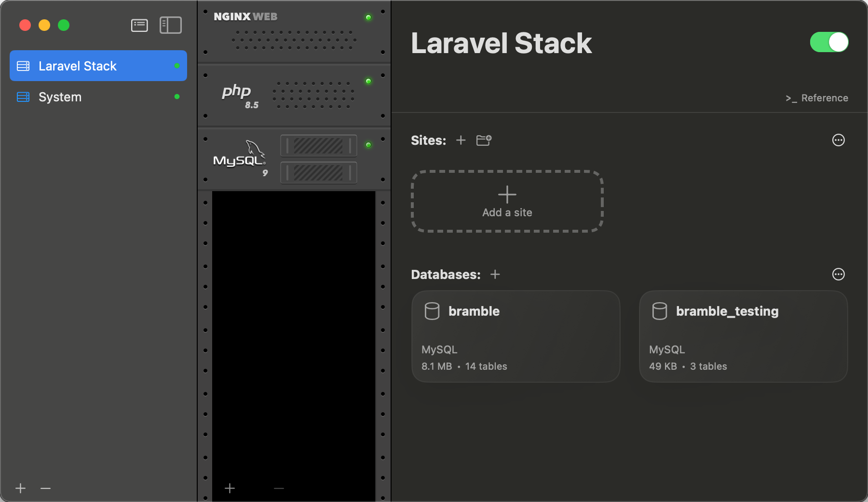Open the Databases more options menu
Image resolution: width=868 pixels, height=502 pixels.
(839, 274)
